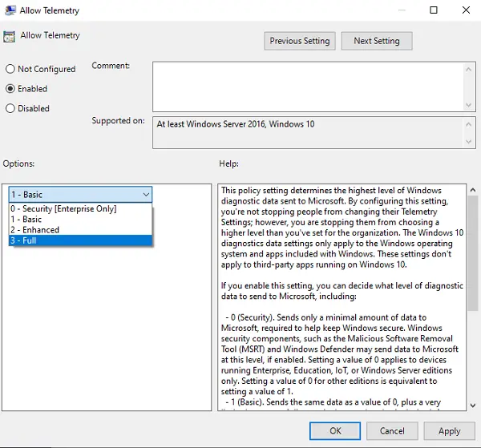
Task: Close the Allow Telemetry dialog
Action: [x=466, y=10]
